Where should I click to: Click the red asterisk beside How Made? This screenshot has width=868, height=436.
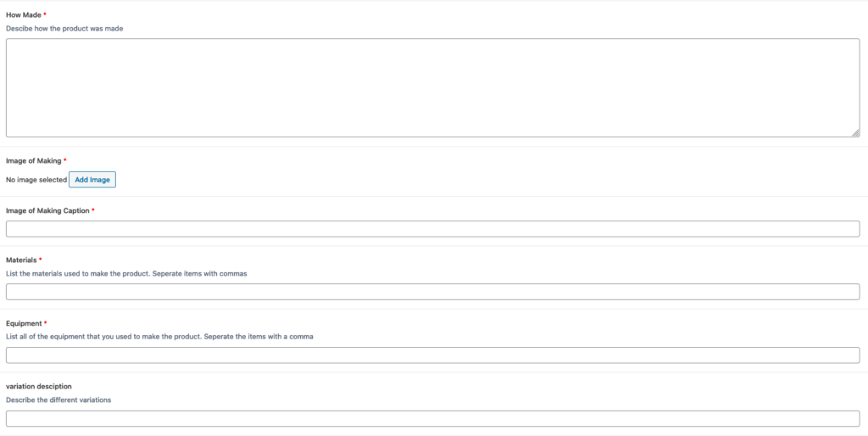tap(45, 14)
